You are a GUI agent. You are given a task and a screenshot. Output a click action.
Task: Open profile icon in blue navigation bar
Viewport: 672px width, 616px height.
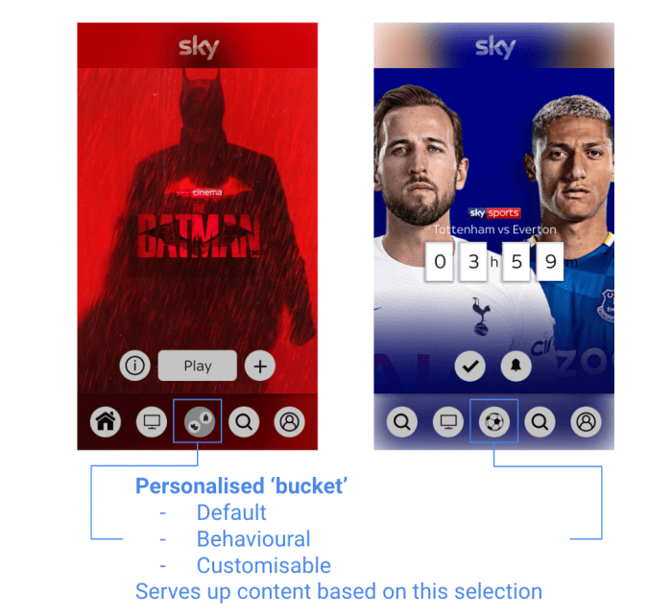pos(586,422)
